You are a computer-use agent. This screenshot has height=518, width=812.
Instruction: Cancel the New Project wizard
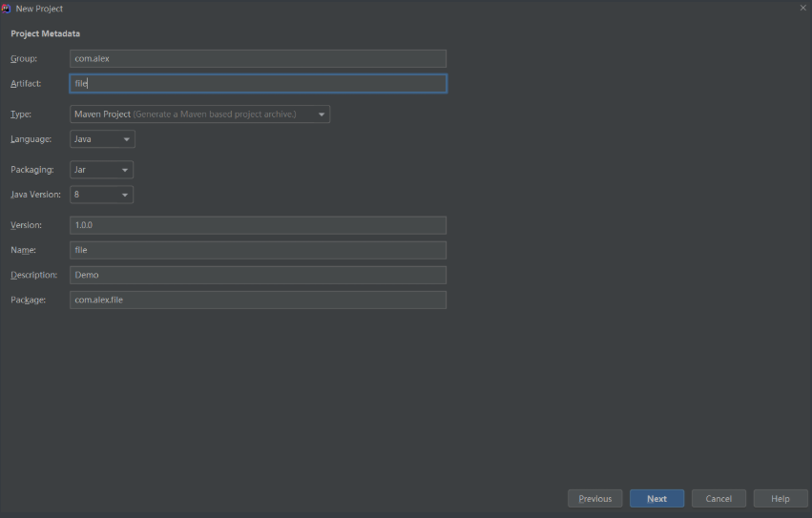(x=718, y=498)
